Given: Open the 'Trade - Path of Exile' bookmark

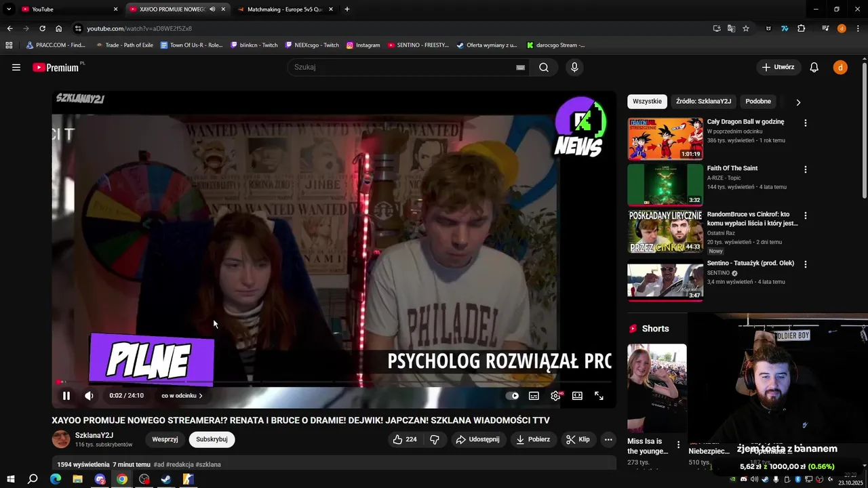Looking at the screenshot, I should (x=124, y=45).
